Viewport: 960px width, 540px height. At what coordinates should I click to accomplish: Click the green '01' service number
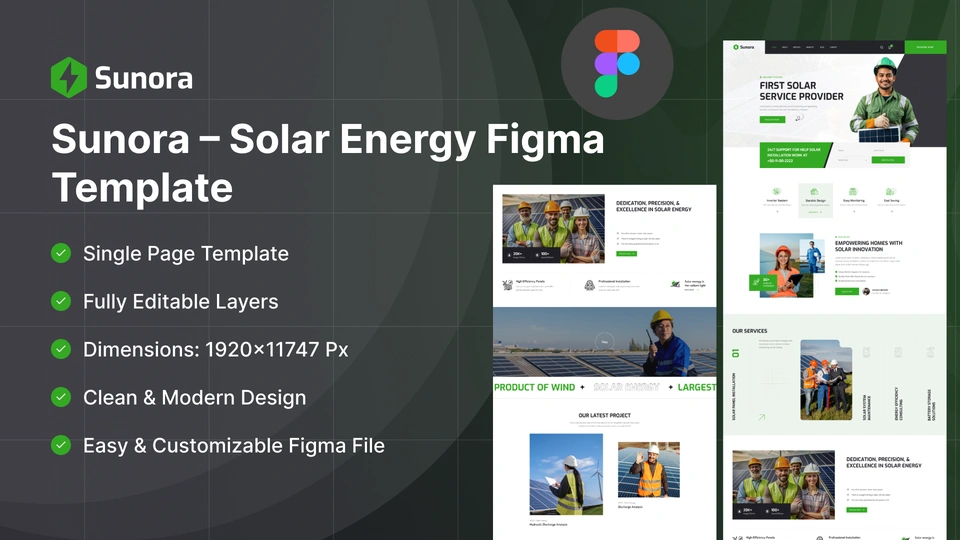pos(735,353)
